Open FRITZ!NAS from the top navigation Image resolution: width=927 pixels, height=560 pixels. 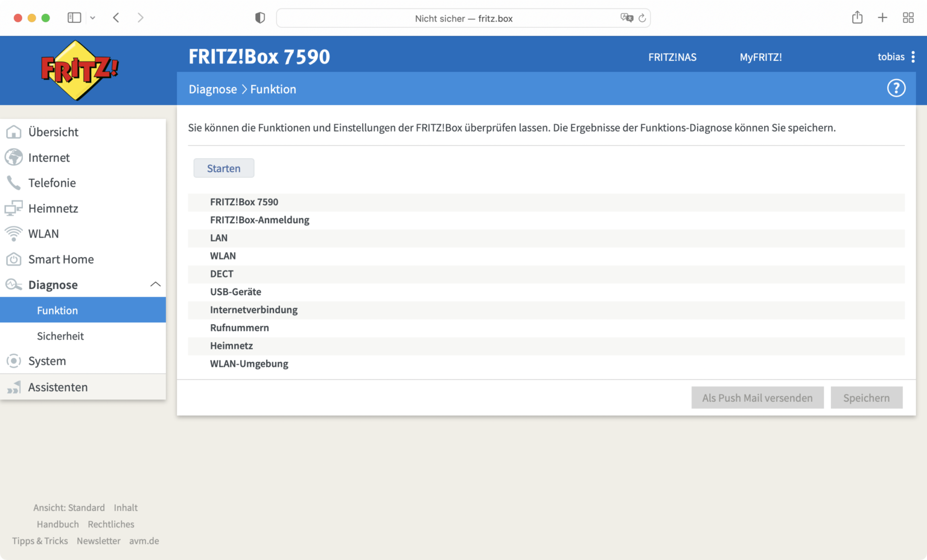tap(672, 57)
